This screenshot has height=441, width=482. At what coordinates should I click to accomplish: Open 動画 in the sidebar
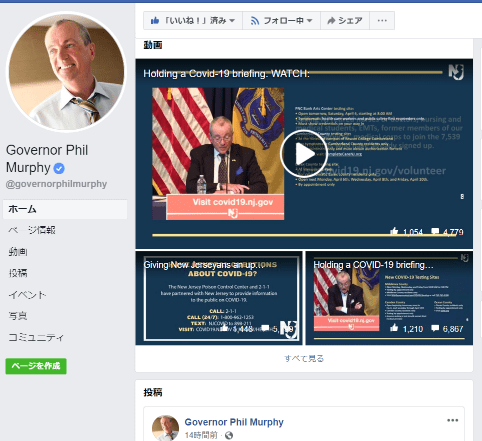18,252
